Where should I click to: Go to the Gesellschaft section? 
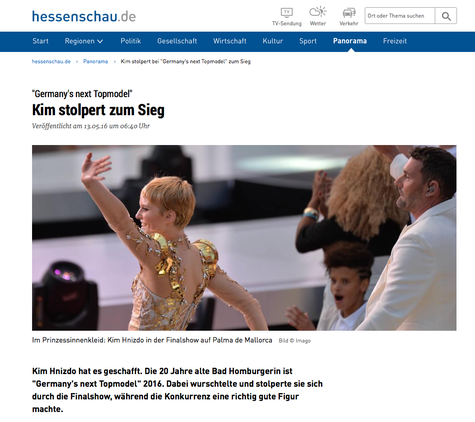[x=177, y=41]
